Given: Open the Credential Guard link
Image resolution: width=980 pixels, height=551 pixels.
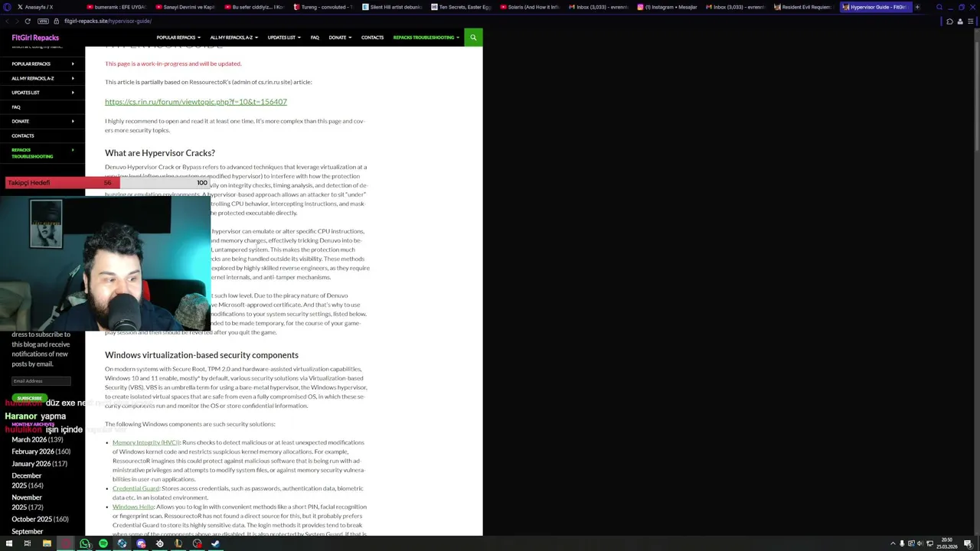Looking at the screenshot, I should pos(136,488).
